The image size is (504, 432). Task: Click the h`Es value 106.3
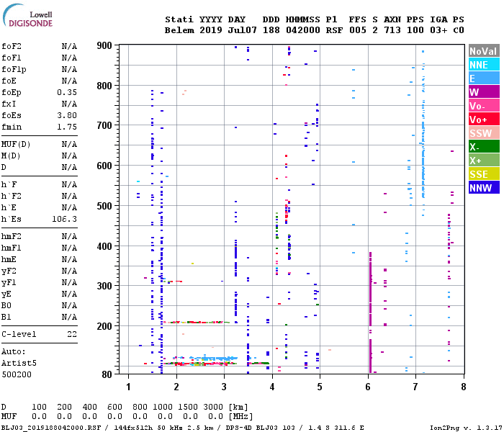coord(65,219)
